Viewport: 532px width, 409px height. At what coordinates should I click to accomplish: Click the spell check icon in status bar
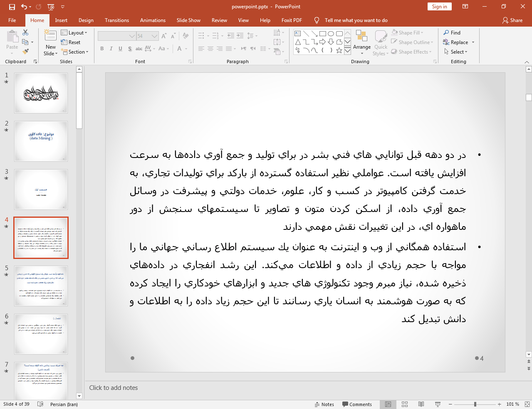click(x=40, y=404)
